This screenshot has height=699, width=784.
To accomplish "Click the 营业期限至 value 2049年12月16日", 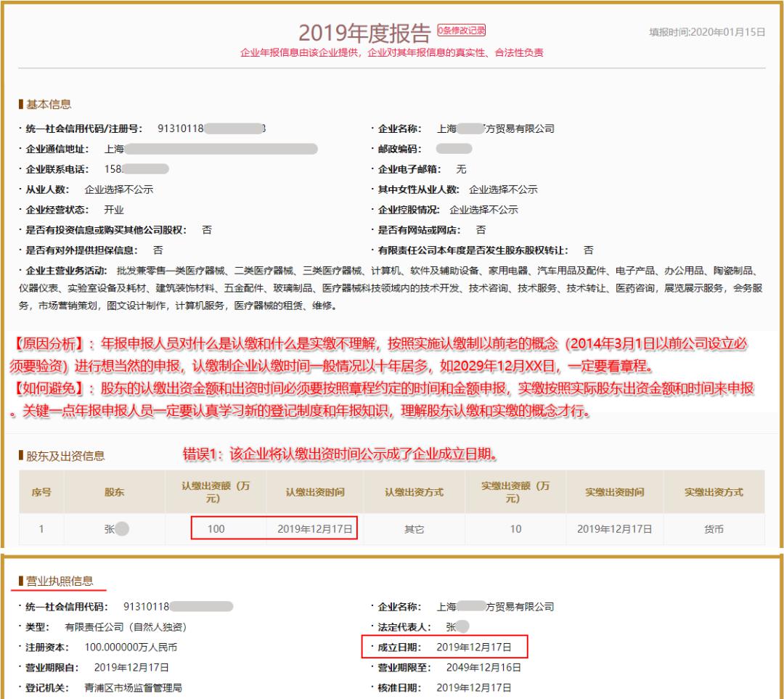I will 483,668.
